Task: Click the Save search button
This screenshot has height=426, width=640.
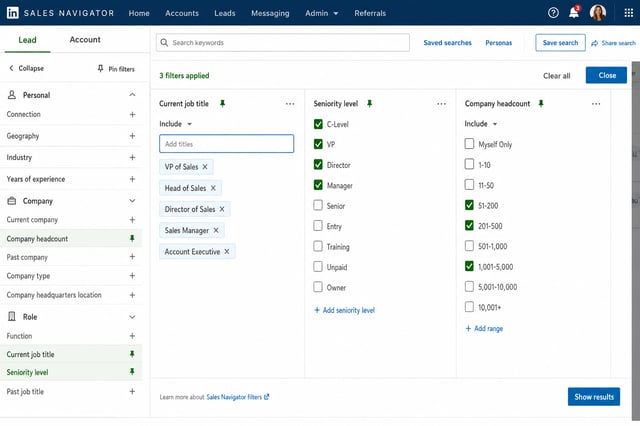Action: coord(560,43)
